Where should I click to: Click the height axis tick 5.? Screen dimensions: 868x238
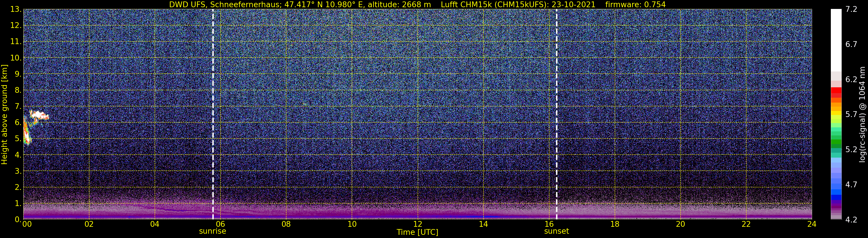tap(18, 139)
